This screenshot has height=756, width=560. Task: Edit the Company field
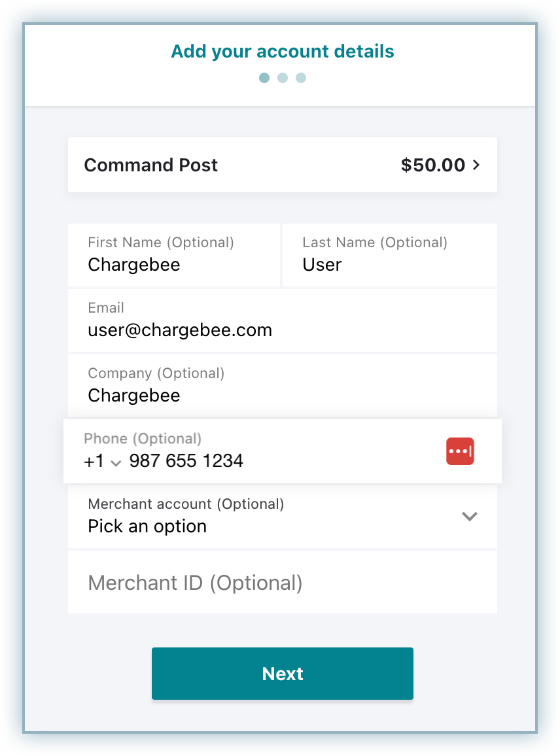[283, 395]
